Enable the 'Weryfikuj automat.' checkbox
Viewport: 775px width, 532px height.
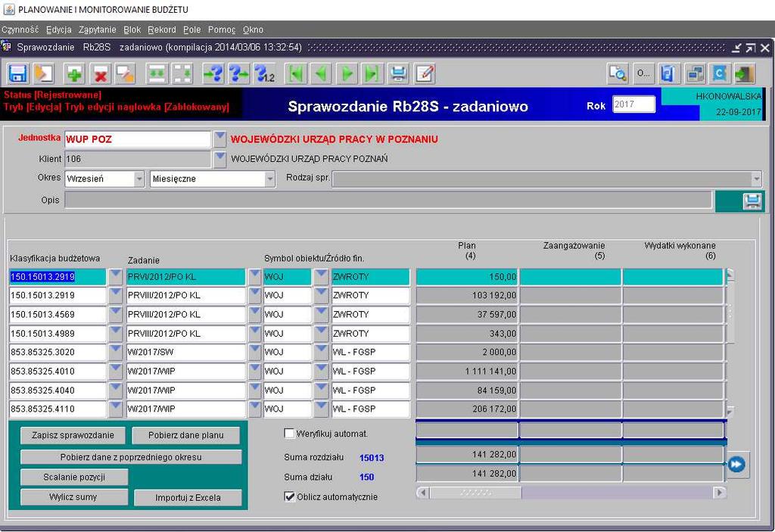(289, 434)
